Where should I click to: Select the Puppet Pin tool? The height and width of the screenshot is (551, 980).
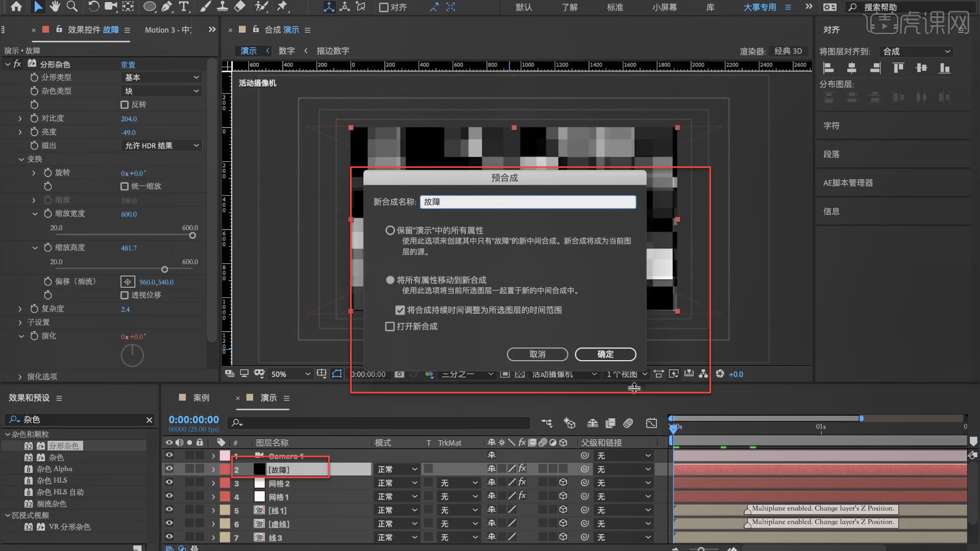282,7
